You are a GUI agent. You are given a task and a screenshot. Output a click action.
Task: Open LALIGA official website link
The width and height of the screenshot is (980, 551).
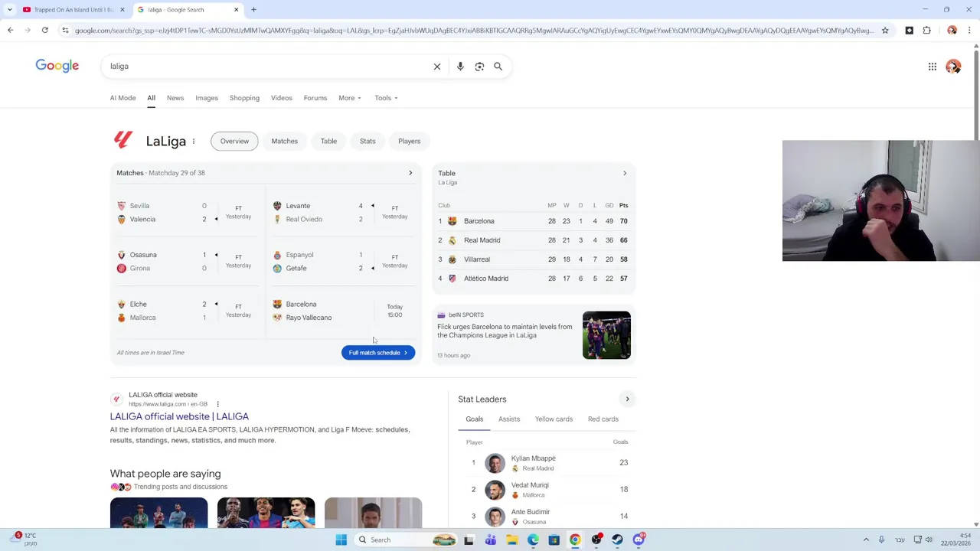pyautogui.click(x=179, y=416)
